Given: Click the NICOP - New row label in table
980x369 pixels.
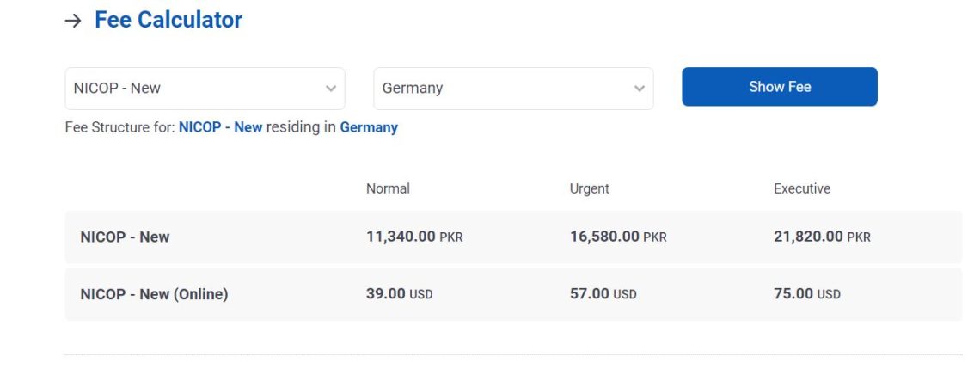Looking at the screenshot, I should 125,237.
